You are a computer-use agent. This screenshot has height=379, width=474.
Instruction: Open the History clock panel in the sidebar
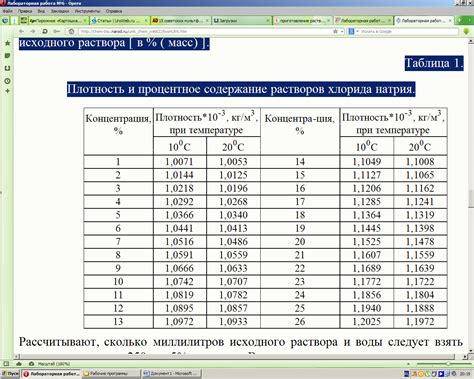(x=7, y=81)
